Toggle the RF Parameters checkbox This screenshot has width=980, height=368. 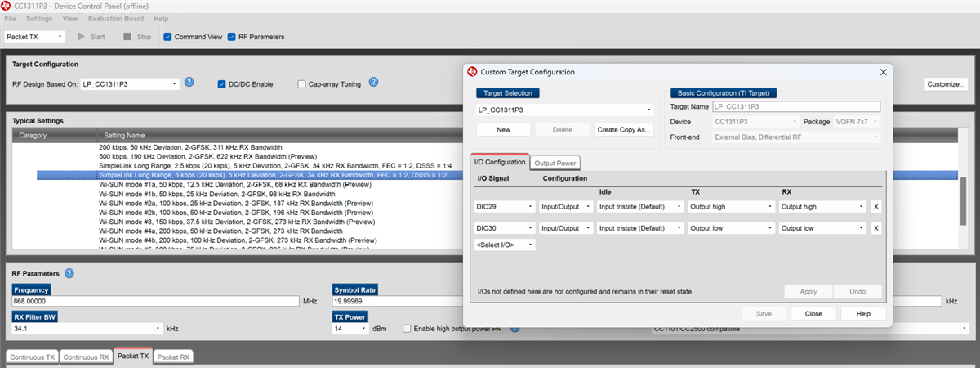232,37
